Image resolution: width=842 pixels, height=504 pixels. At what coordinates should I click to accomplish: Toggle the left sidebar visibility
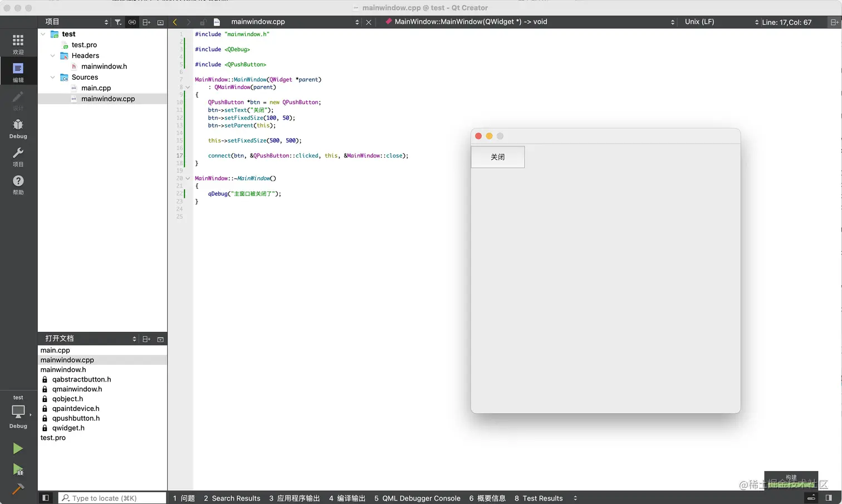46,498
